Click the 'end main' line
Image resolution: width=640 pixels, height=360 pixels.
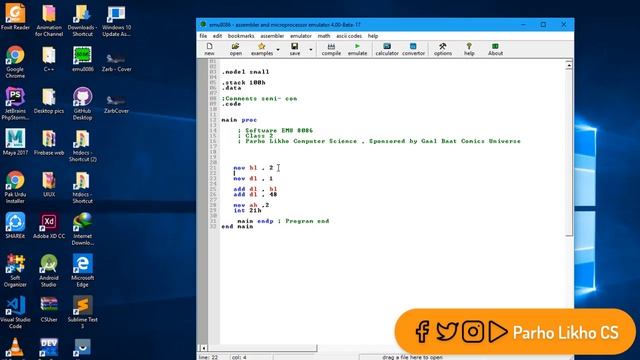click(237, 227)
